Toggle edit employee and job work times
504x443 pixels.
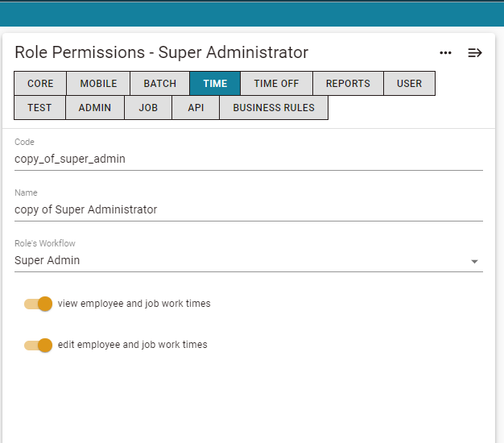click(x=39, y=346)
